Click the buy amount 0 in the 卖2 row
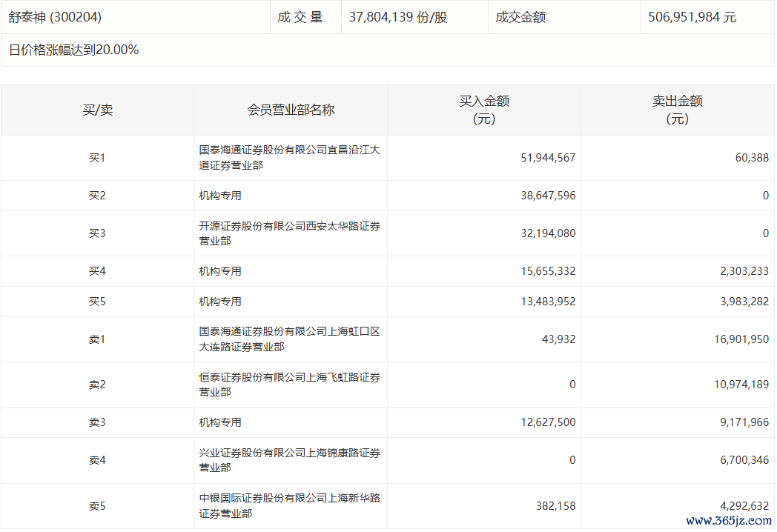 (x=572, y=385)
